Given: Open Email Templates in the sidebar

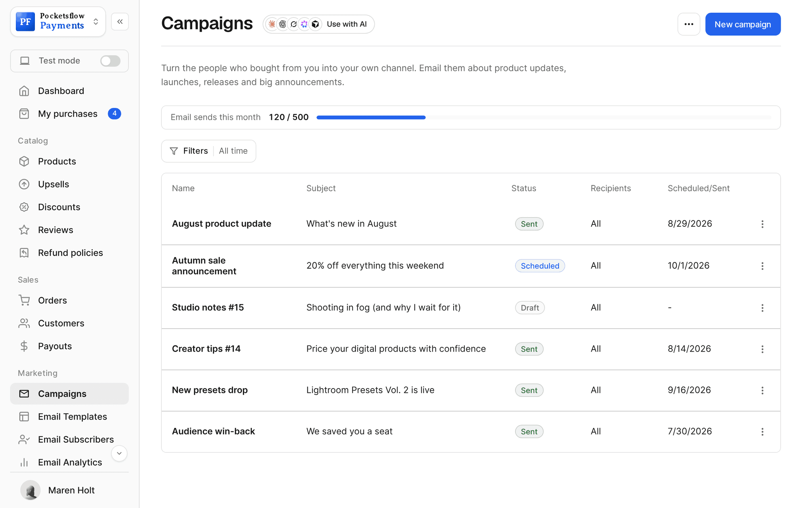Looking at the screenshot, I should tap(69, 417).
